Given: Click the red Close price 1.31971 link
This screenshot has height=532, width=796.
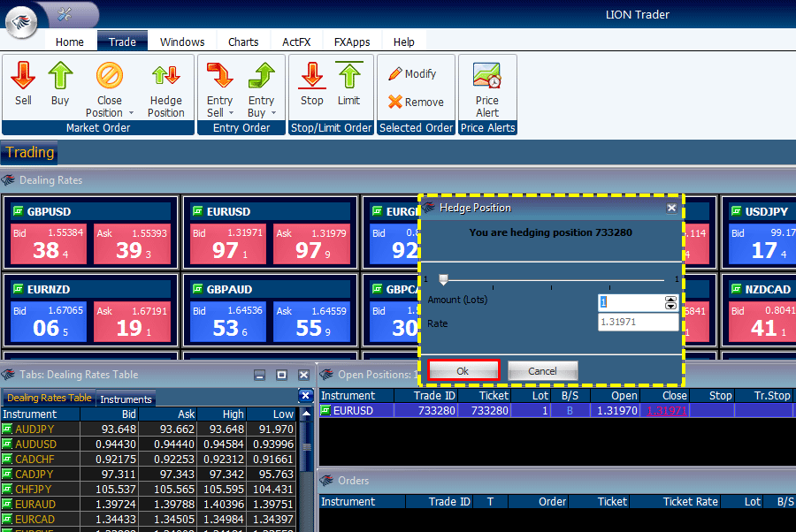Looking at the screenshot, I should 667,411.
